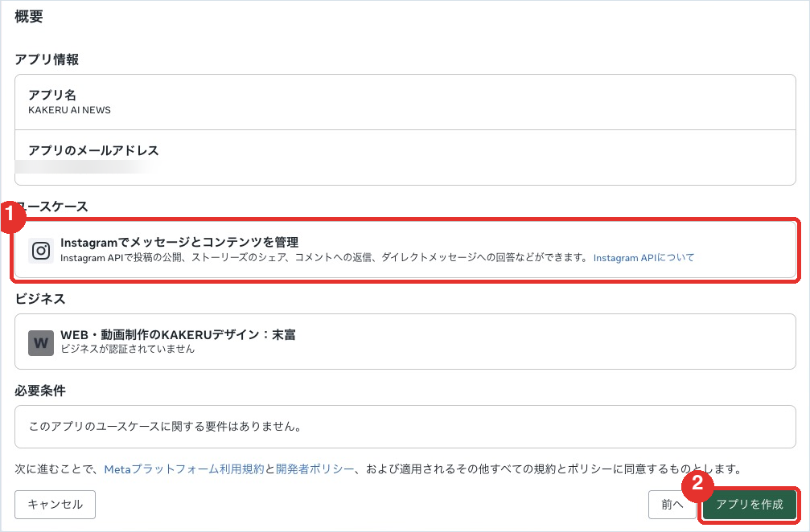Click the 'ビジネスが認証されていません' status text
The height and width of the screenshot is (532, 810).
click(128, 349)
